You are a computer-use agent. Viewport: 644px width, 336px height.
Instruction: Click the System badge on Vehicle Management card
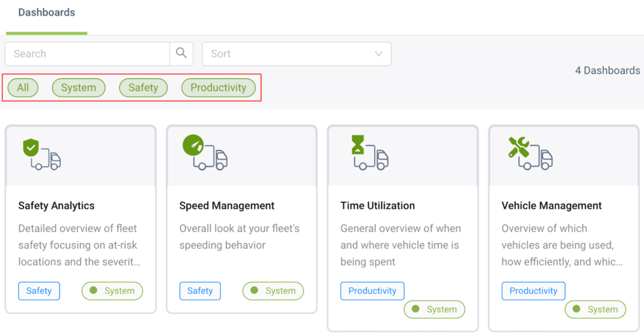tap(596, 310)
